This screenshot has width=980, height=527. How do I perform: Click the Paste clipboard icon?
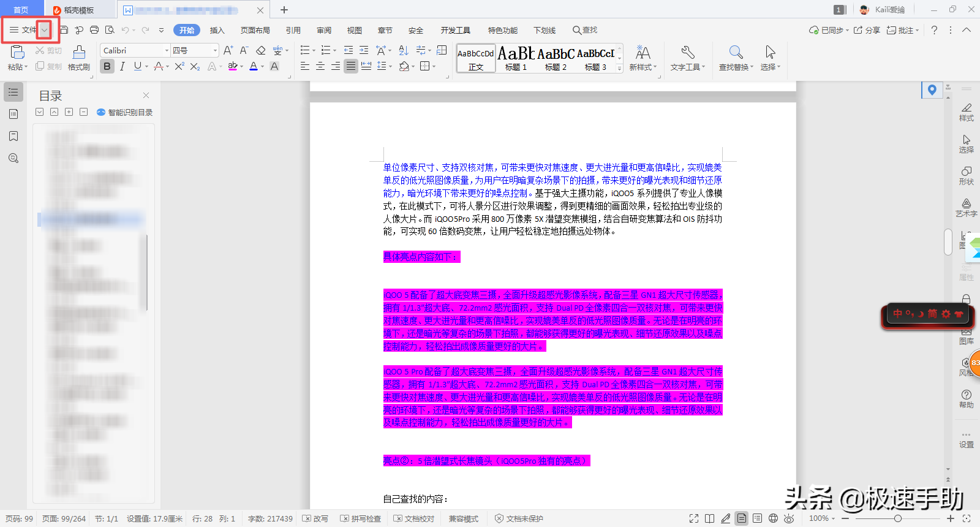(17, 52)
